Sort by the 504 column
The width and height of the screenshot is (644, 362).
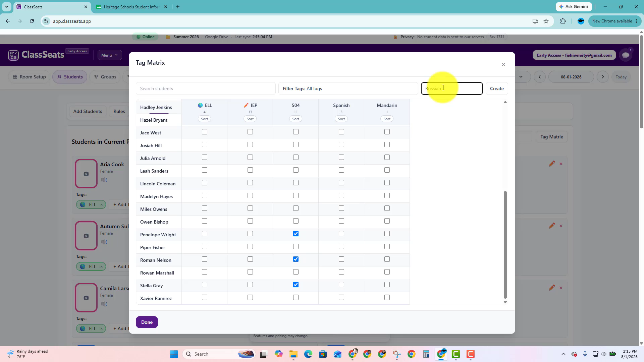(x=296, y=119)
